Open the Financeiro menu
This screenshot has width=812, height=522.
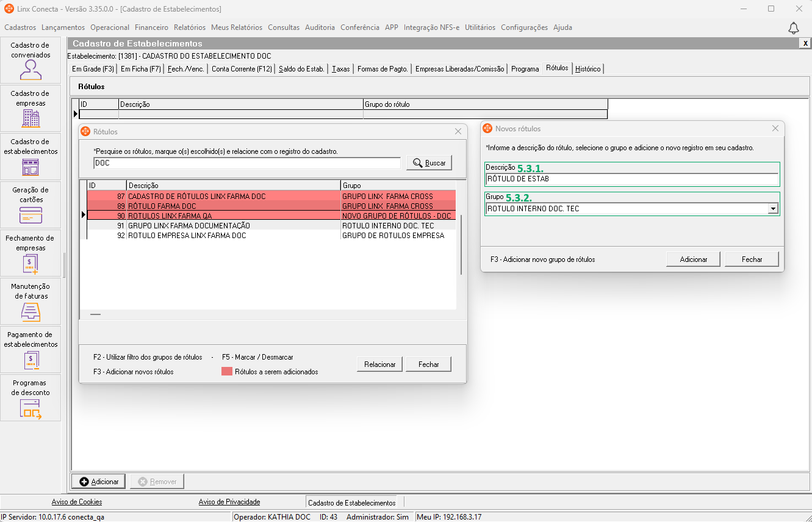[x=151, y=27]
